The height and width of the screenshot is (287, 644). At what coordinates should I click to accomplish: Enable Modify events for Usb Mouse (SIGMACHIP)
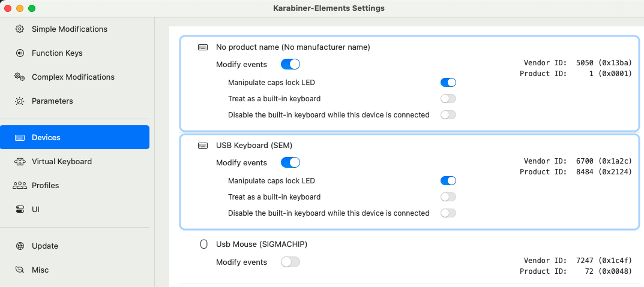pos(290,262)
